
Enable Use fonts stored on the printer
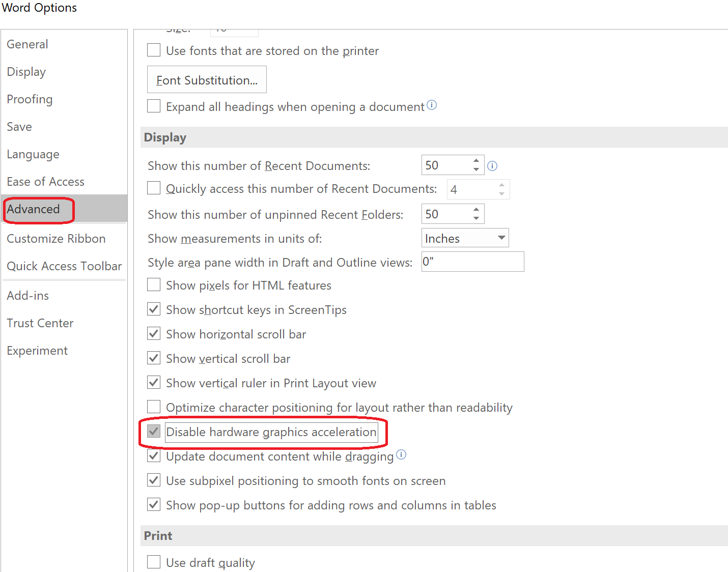point(154,50)
